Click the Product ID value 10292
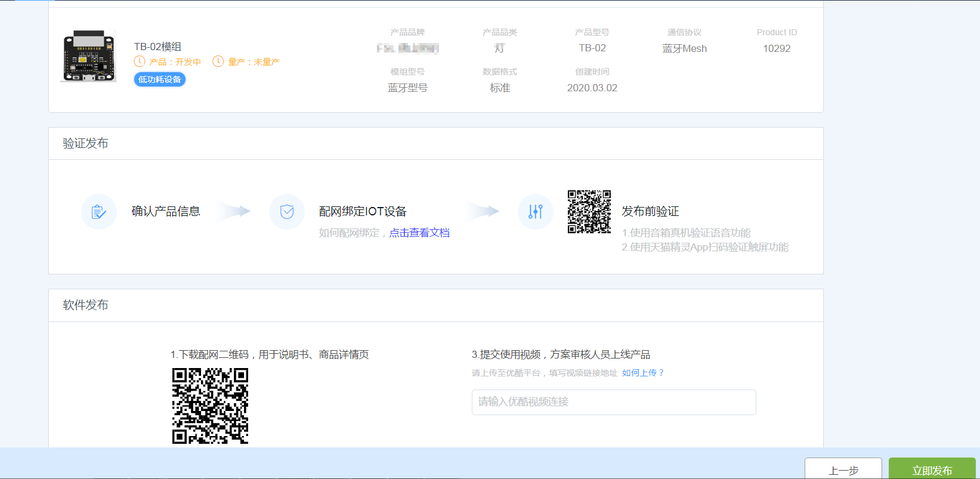 point(777,48)
